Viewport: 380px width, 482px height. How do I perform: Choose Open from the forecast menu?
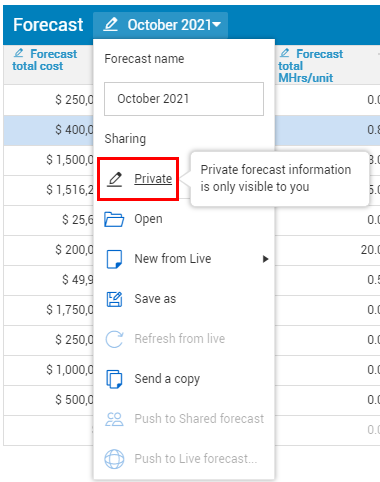point(148,219)
